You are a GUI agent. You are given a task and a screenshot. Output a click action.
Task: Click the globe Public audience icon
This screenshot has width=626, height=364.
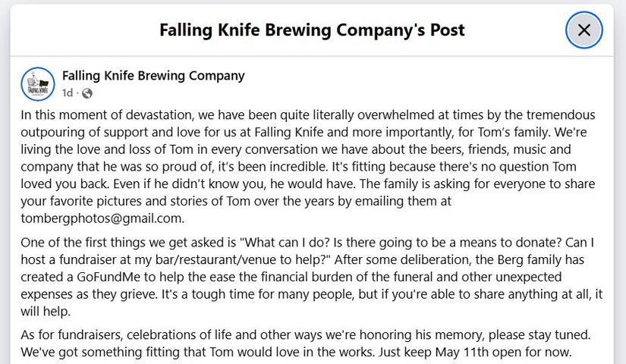tap(87, 93)
